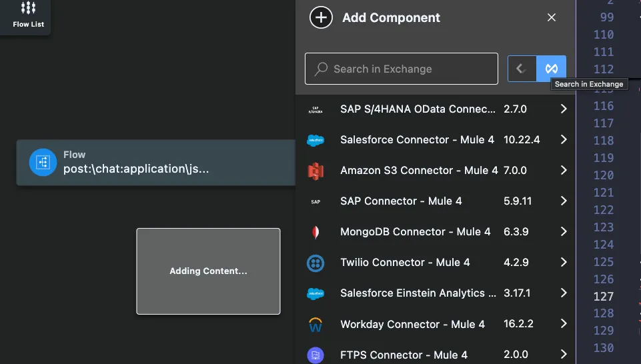Click the MongoDB Connector leaf icon
The image size is (641, 364).
[315, 231]
